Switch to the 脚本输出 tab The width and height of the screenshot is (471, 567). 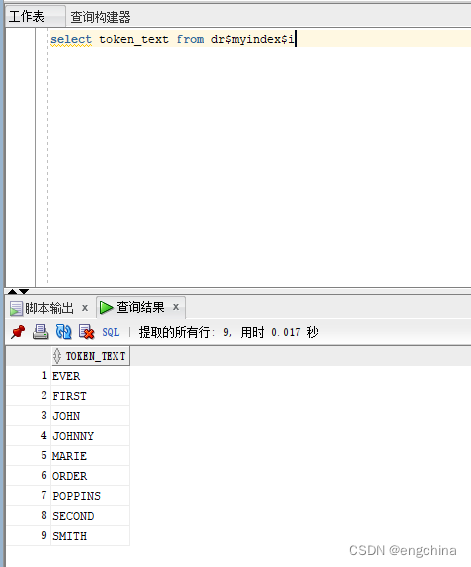(x=49, y=308)
